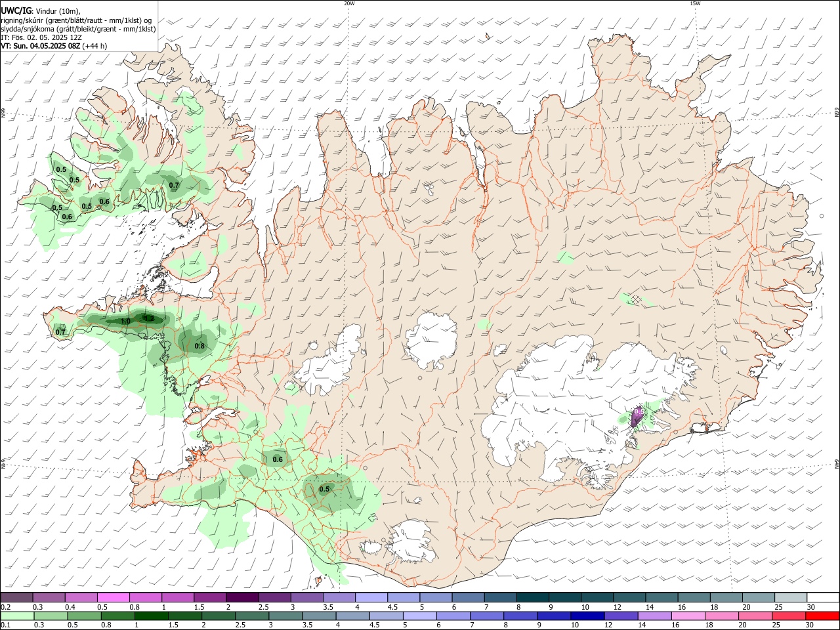Pick the slate blue 6–7 upper legend swatch

tap(468, 597)
